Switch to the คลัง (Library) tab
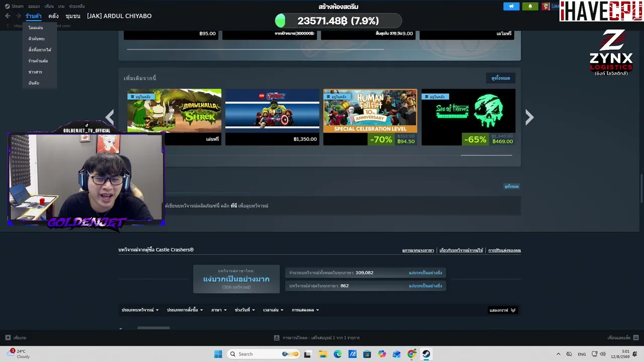This screenshot has width=644, height=362. coord(53,16)
